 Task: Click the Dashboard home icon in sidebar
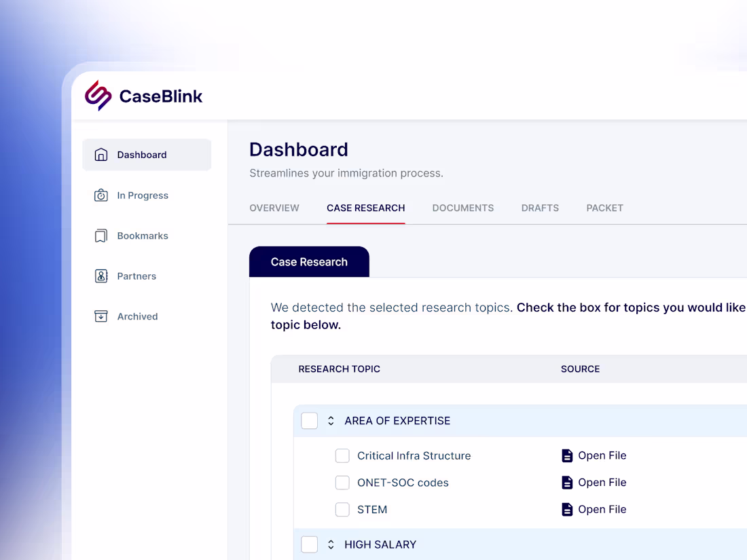click(101, 155)
